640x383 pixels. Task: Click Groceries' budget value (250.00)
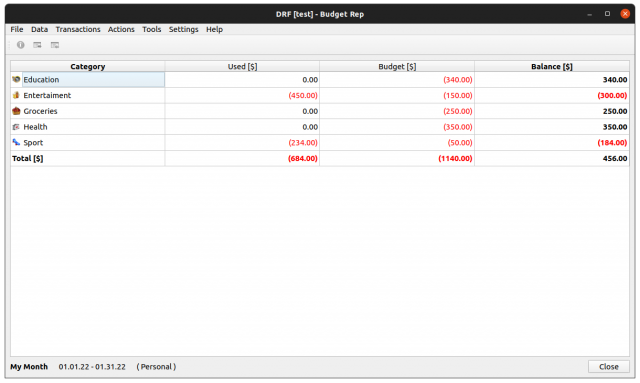(x=458, y=111)
